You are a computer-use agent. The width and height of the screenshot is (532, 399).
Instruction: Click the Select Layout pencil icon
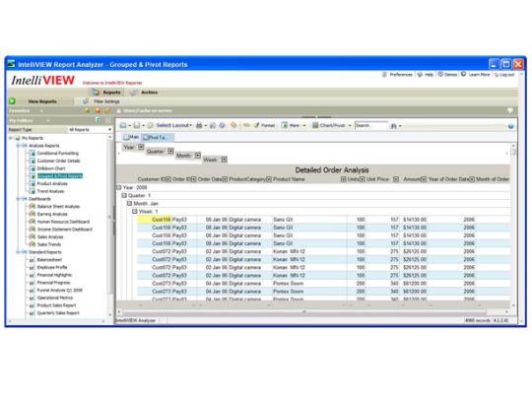pos(151,125)
